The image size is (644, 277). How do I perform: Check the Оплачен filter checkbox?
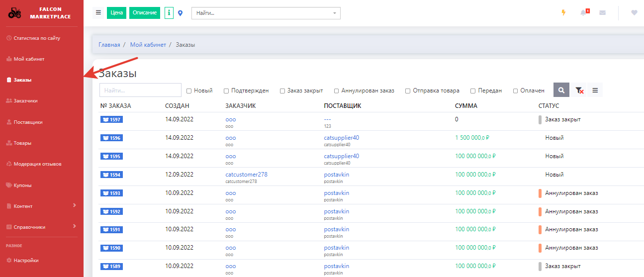tap(516, 91)
